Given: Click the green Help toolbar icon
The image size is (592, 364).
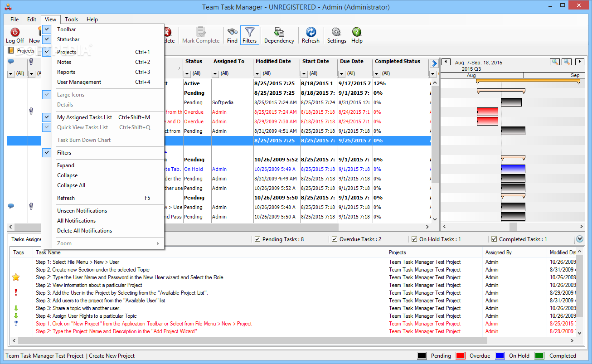Looking at the screenshot, I should [x=357, y=32].
